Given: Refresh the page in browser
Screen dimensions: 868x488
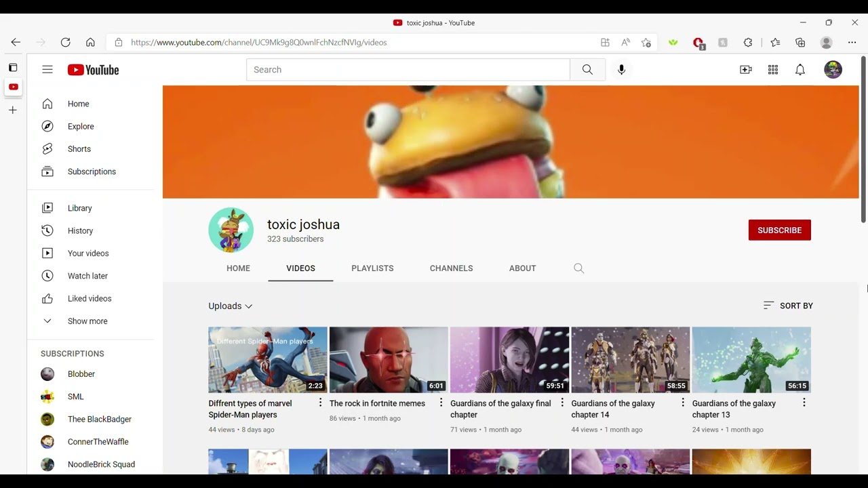Looking at the screenshot, I should pyautogui.click(x=65, y=42).
